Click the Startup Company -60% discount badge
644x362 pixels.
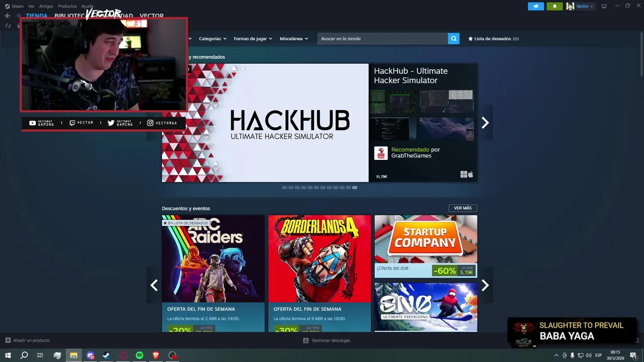point(445,271)
